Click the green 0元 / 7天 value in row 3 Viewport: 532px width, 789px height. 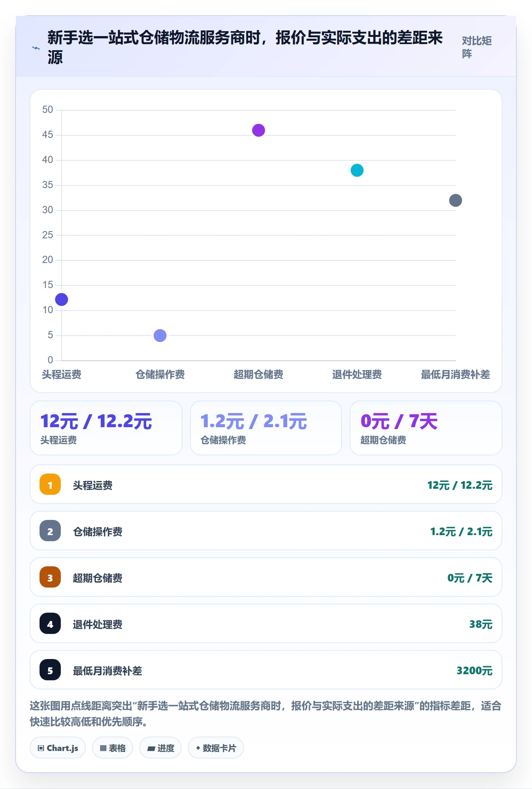point(470,578)
